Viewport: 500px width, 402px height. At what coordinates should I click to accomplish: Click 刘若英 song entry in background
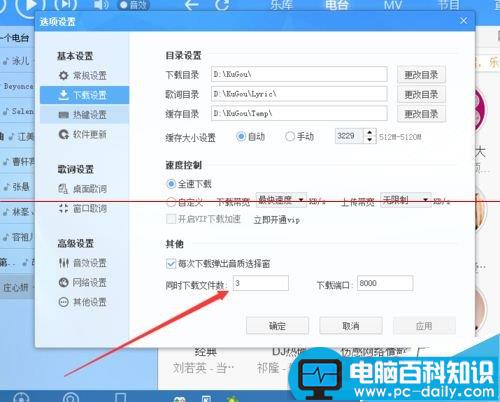tap(204, 368)
